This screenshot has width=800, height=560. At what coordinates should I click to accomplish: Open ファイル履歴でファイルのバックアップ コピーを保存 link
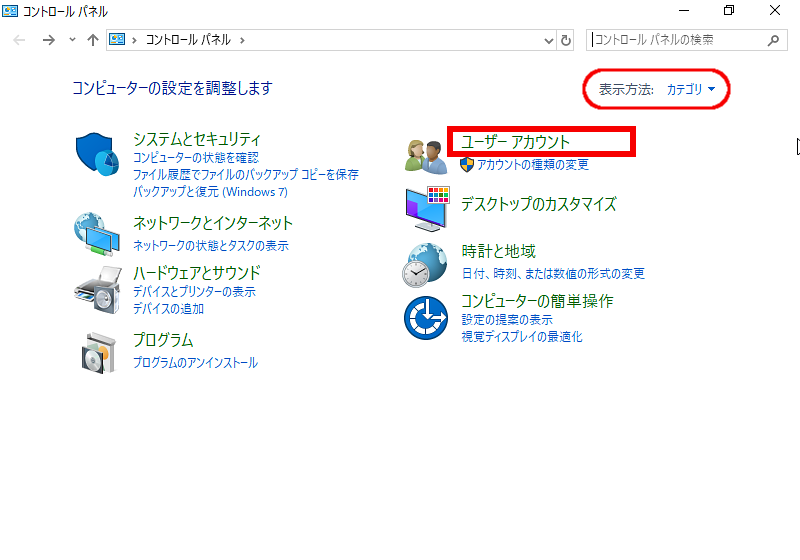[245, 174]
